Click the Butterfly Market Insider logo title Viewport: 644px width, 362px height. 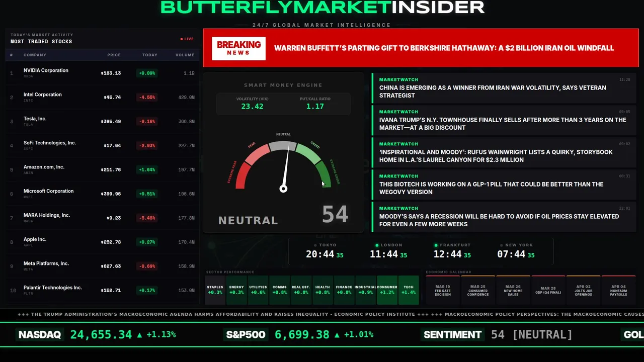pos(323,8)
